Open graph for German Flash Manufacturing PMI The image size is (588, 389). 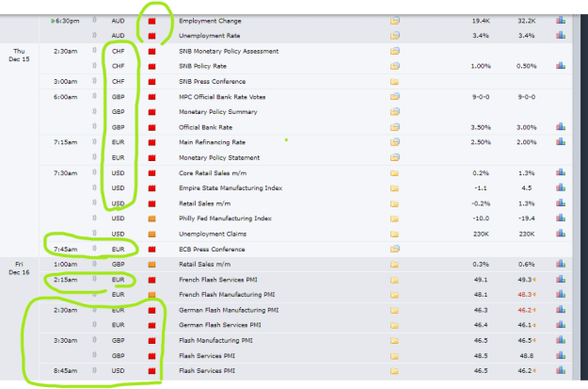(x=561, y=310)
